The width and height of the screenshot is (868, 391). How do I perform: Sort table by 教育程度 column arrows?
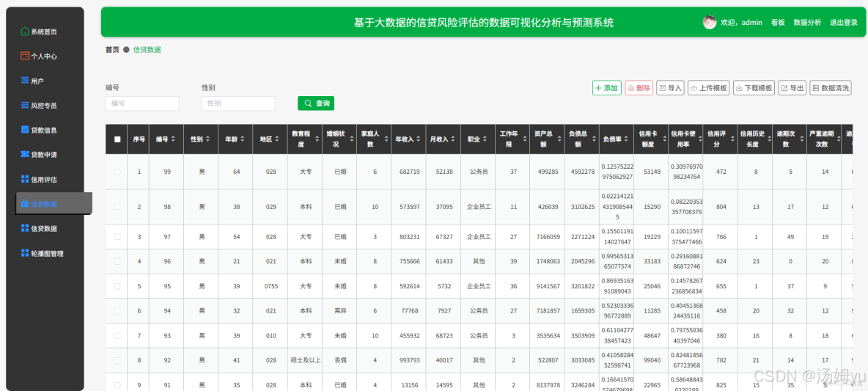tap(317, 139)
